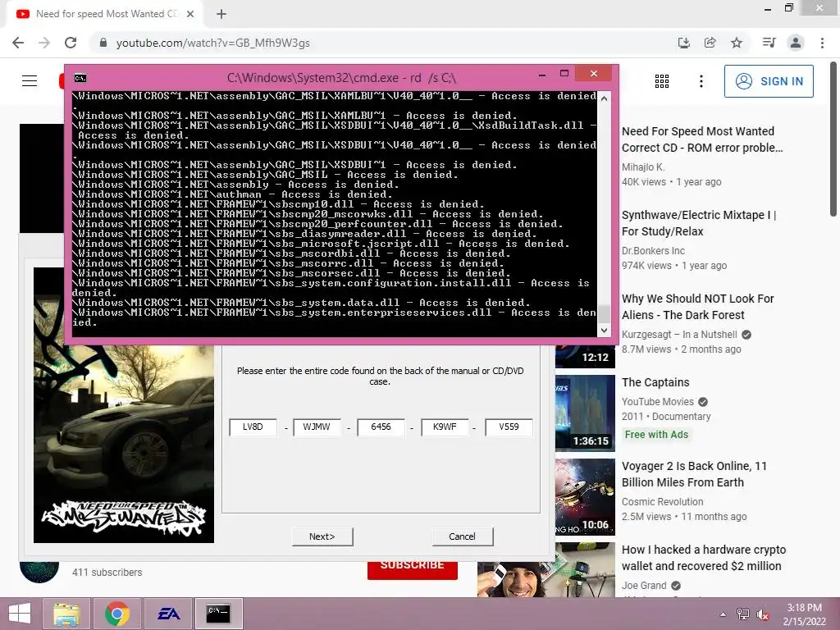Open the Chrome profile avatar
The height and width of the screenshot is (630, 840).
tap(796, 43)
